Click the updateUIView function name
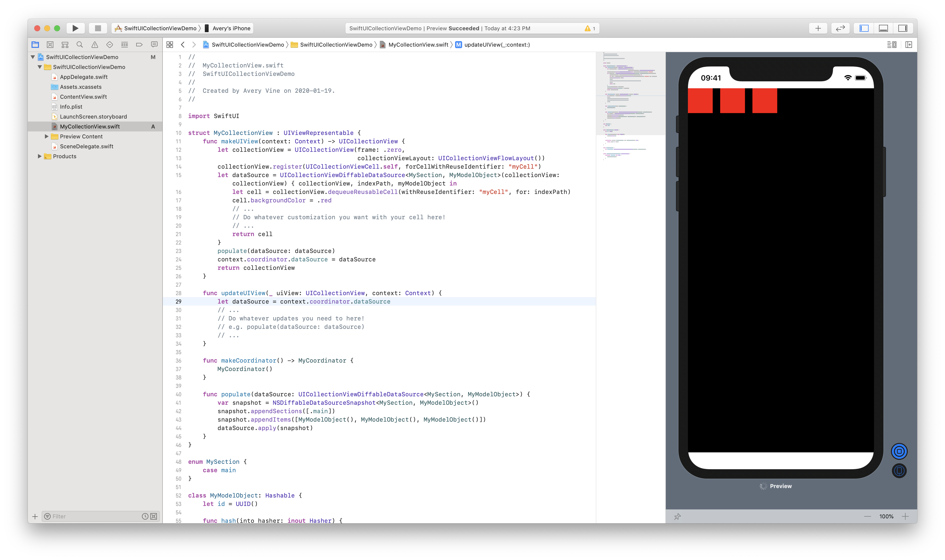The height and width of the screenshot is (560, 945). (x=243, y=293)
